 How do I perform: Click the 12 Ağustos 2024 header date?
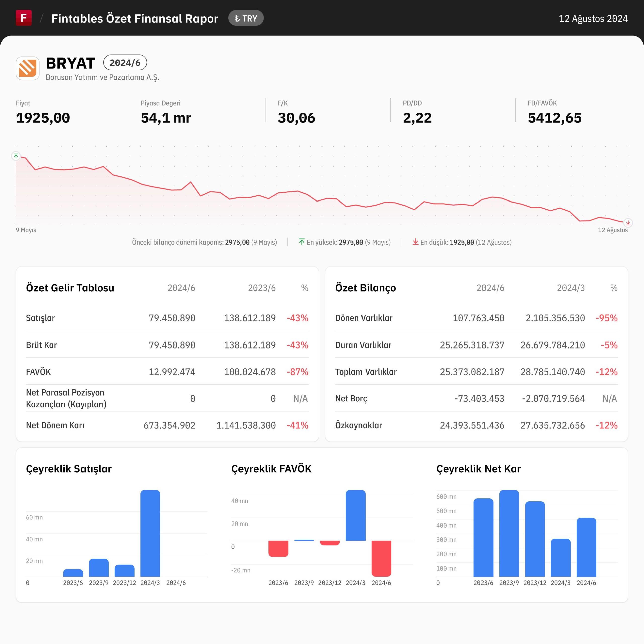(593, 19)
